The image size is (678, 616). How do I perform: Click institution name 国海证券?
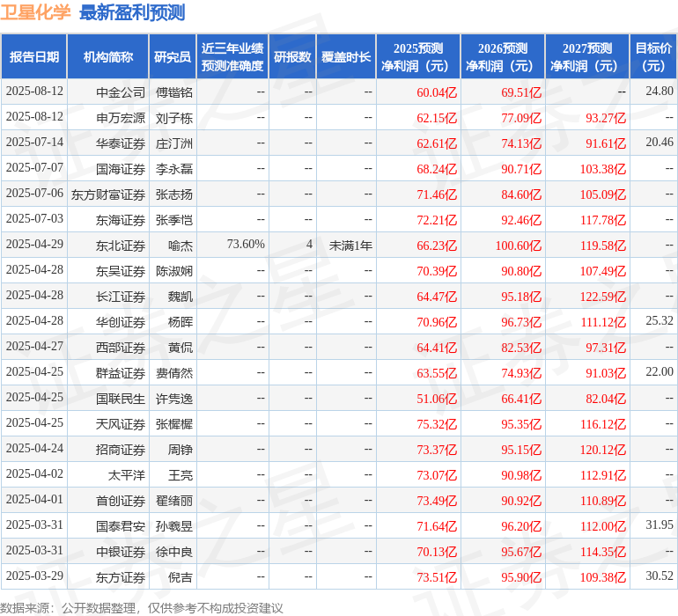pyautogui.click(x=121, y=169)
